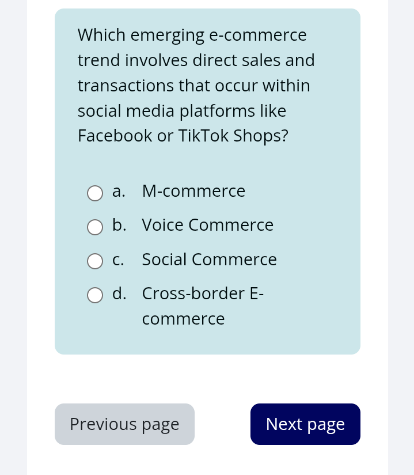
Task: Go to the Next page
Action: [305, 424]
